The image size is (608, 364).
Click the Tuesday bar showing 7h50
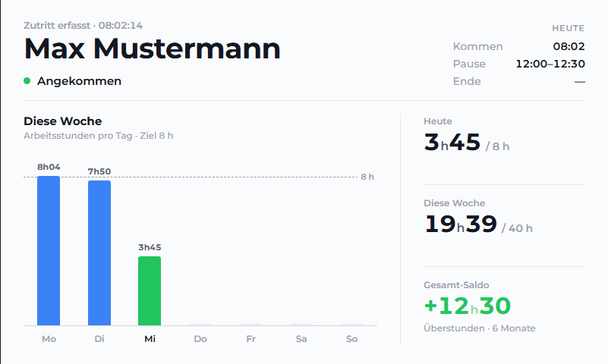coord(99,253)
